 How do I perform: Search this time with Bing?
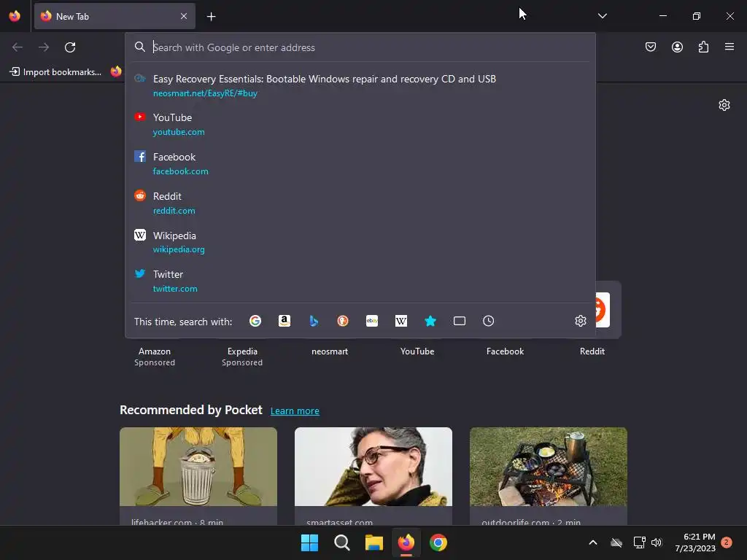pyautogui.click(x=314, y=321)
